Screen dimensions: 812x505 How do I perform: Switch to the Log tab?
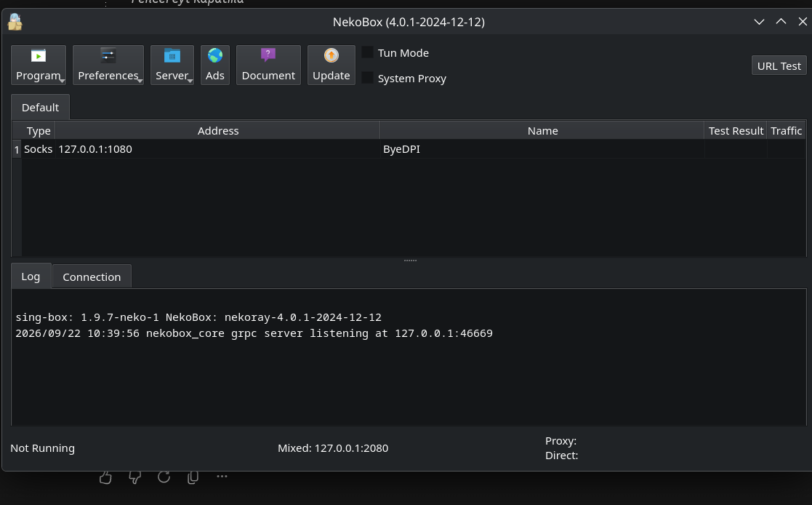click(x=31, y=277)
